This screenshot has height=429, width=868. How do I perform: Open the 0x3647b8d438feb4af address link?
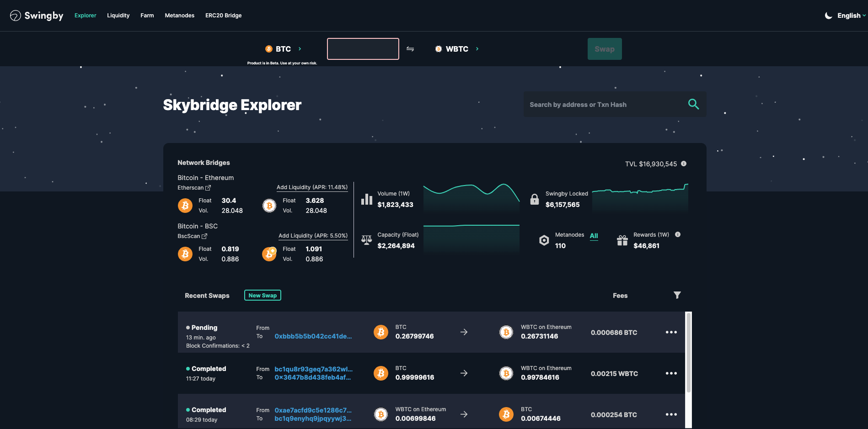coord(313,377)
